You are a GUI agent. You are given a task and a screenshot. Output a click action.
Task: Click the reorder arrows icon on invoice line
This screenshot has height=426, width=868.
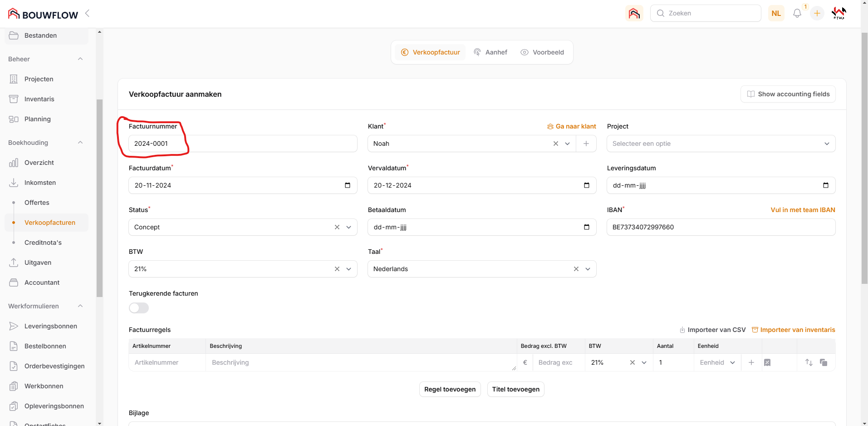tap(809, 362)
